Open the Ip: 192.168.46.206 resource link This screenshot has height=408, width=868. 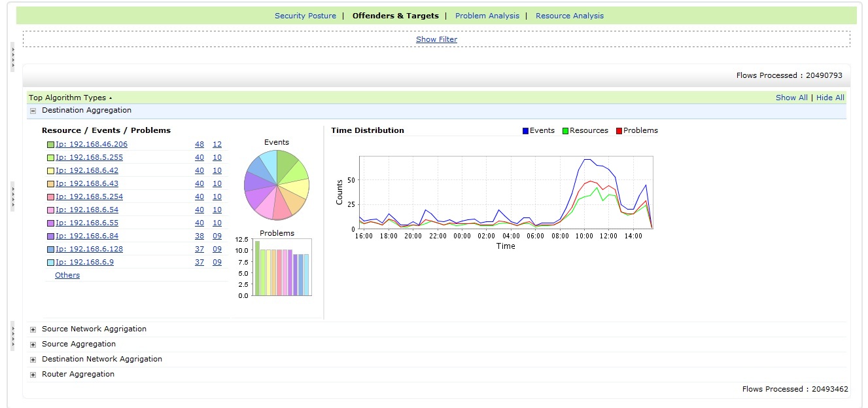point(92,144)
